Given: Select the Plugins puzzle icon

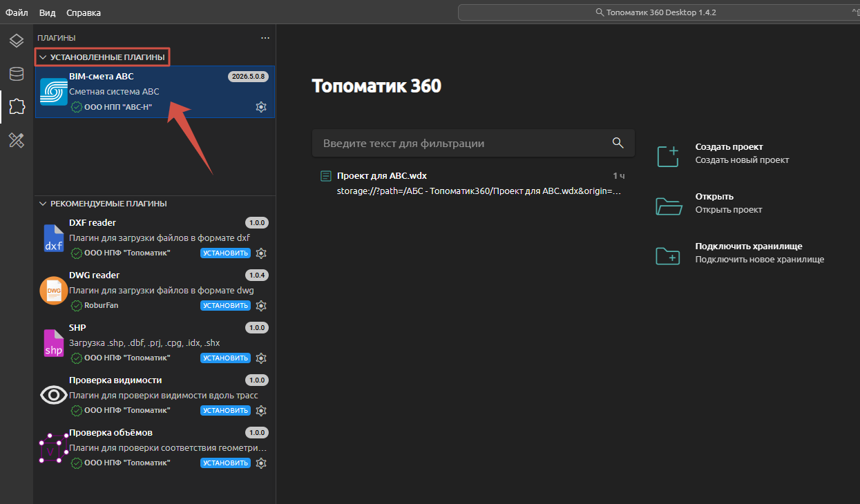Looking at the screenshot, I should [x=17, y=106].
